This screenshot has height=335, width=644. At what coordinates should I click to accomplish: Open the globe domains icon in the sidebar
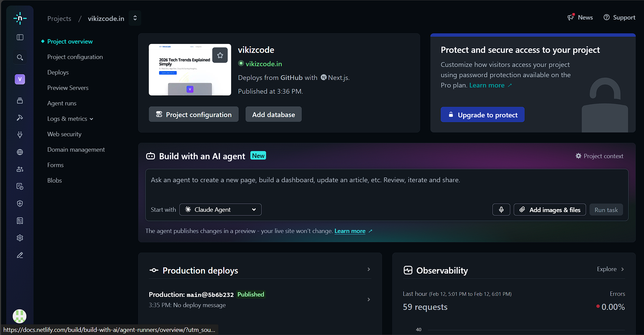point(20,152)
